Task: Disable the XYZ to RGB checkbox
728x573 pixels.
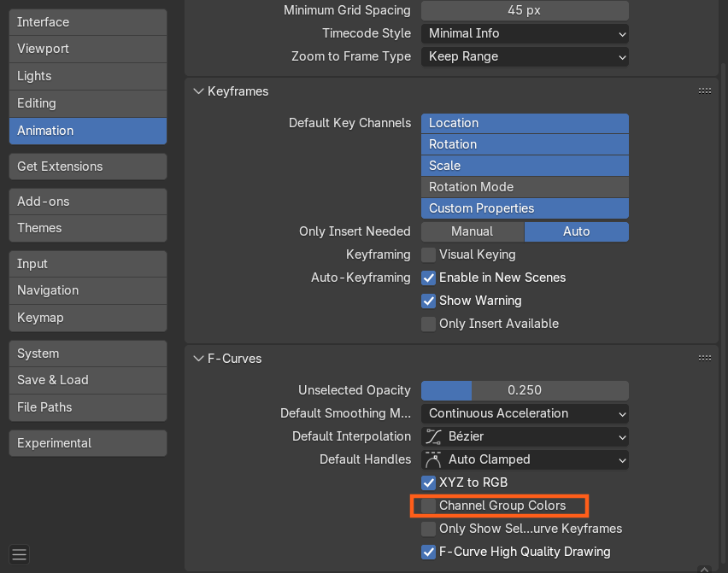Action: pos(429,482)
